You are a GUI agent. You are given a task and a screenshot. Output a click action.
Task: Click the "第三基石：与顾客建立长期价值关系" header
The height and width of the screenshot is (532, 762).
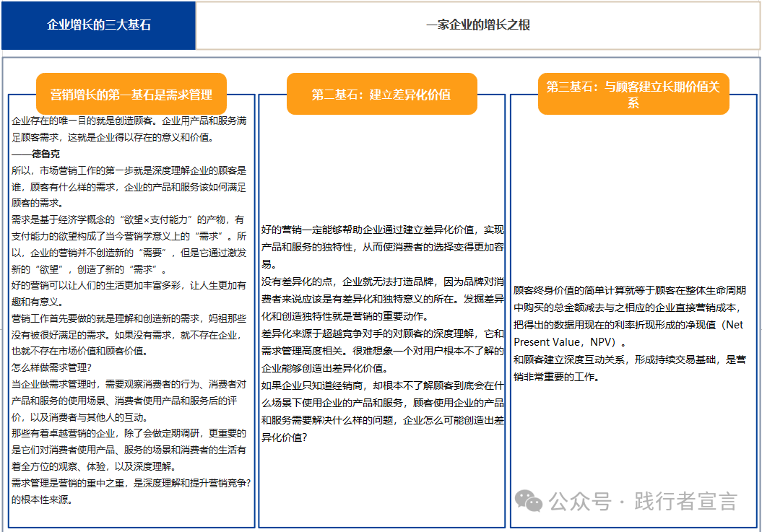[x=633, y=94]
